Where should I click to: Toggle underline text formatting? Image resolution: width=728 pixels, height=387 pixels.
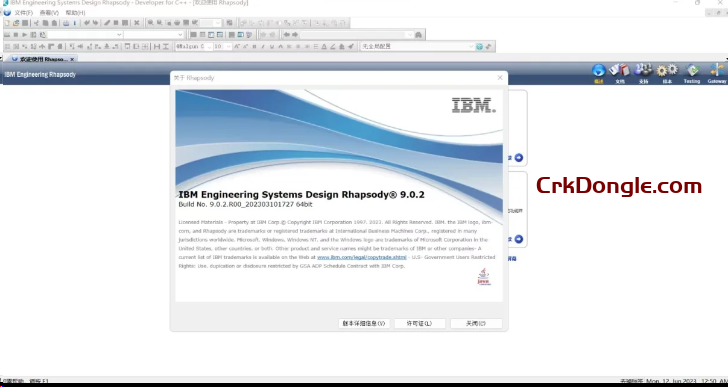(x=272, y=46)
